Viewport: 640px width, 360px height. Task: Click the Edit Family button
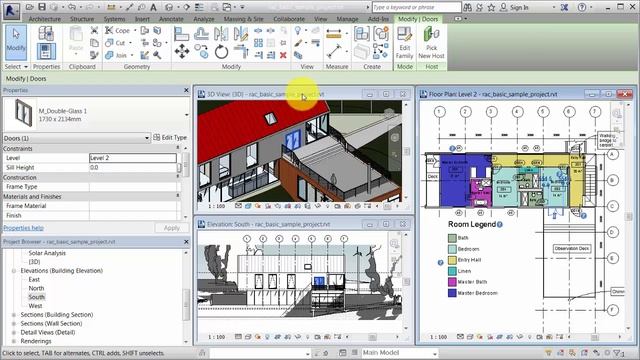tap(404, 42)
